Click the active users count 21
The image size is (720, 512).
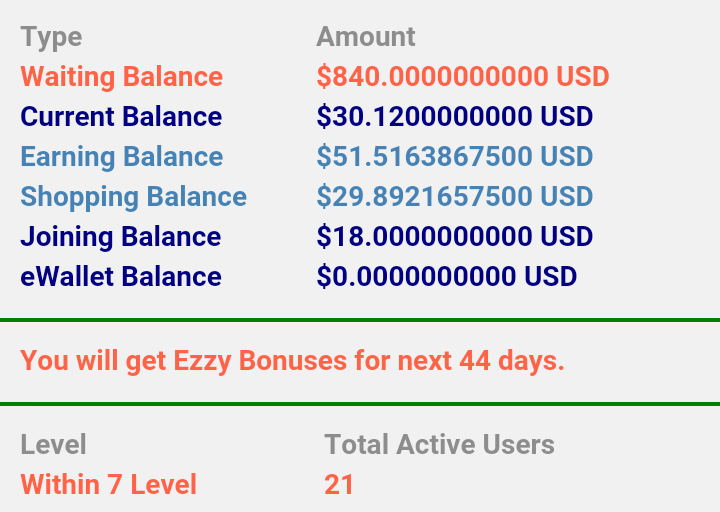tap(339, 485)
